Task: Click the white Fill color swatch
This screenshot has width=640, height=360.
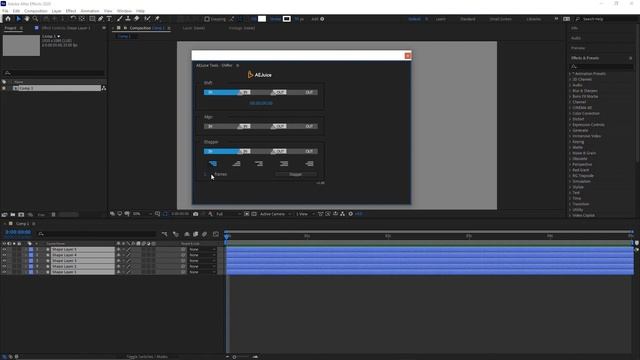Action: pos(262,19)
